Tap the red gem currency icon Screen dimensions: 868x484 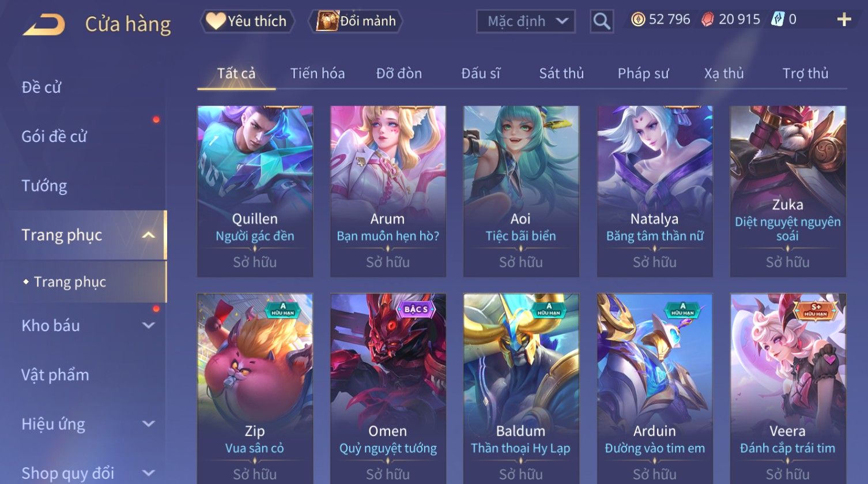pos(707,20)
